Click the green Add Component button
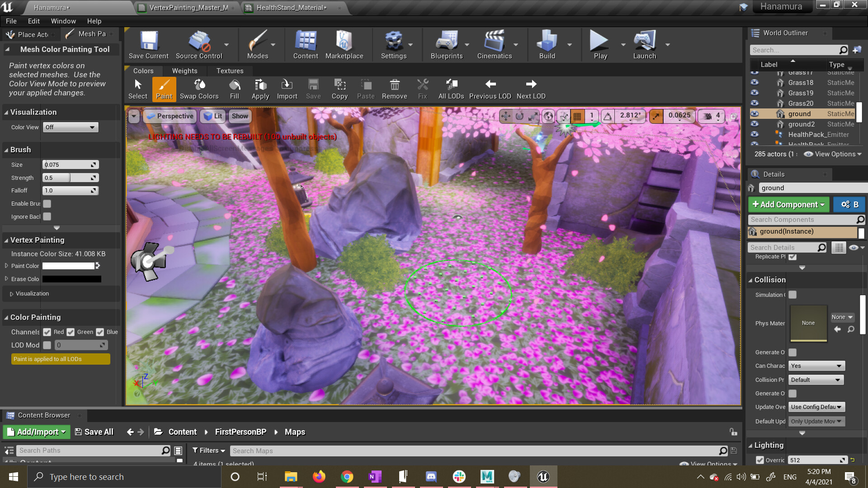 click(788, 204)
